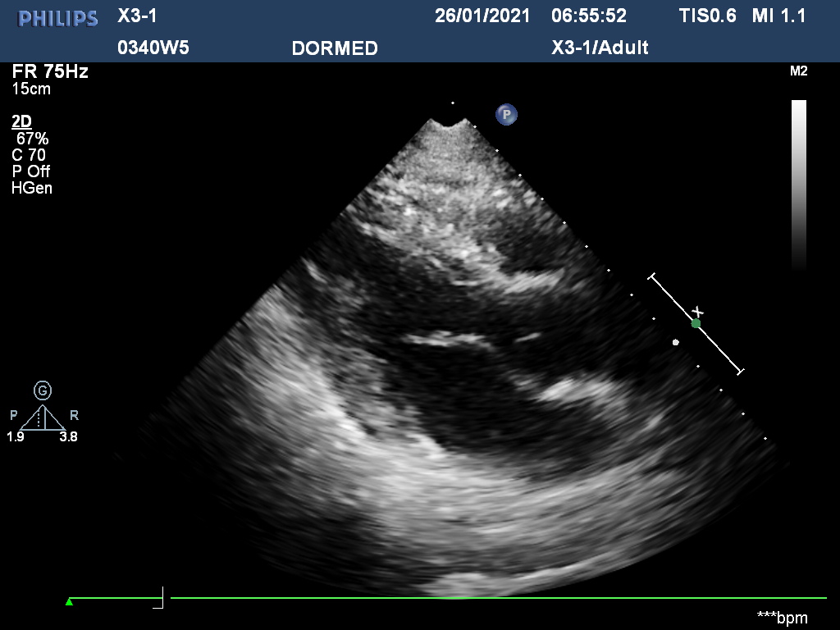840x630 pixels.
Task: Open the X3-1/Adult preset selector
Action: point(600,48)
